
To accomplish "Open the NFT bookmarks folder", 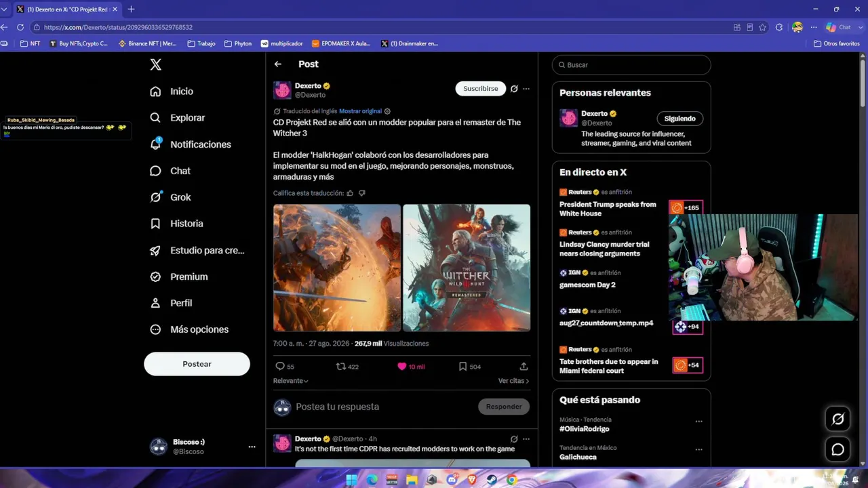I will pos(31,43).
